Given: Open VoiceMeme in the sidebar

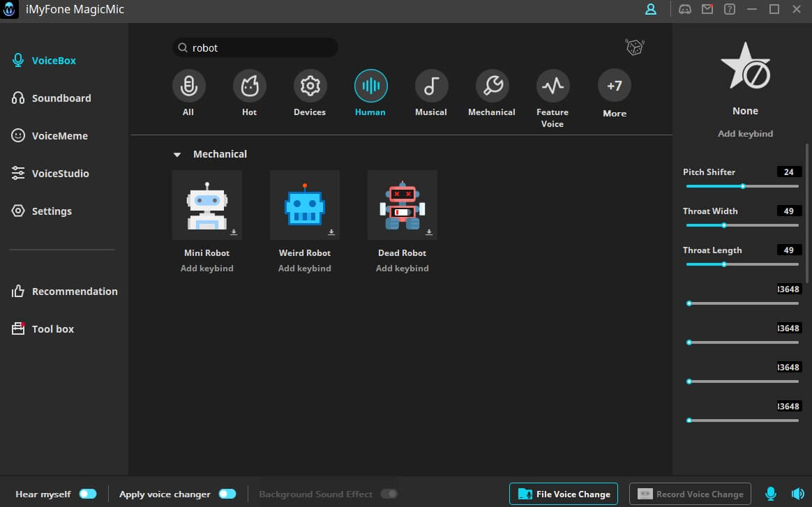Looking at the screenshot, I should [x=50, y=136].
